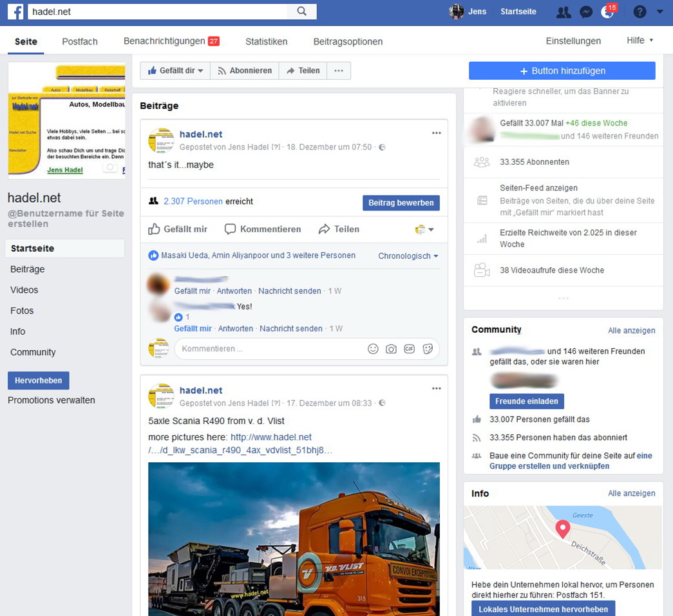Open options menu of 17. Dezember post

tap(436, 389)
